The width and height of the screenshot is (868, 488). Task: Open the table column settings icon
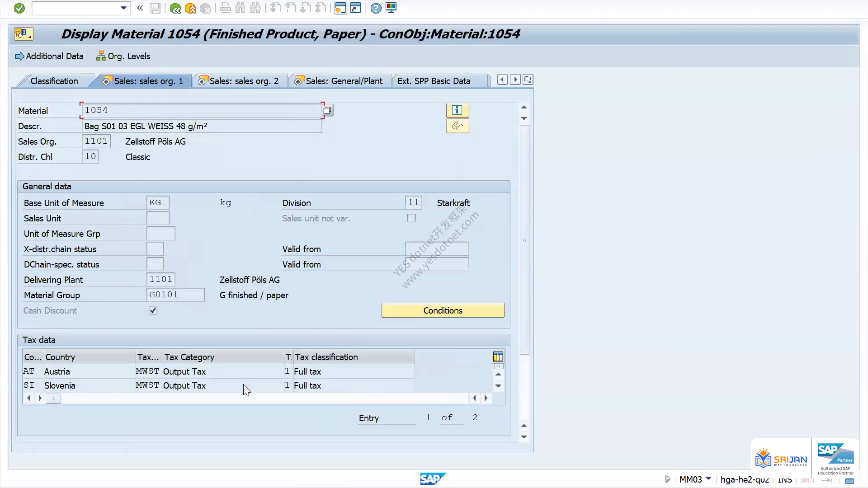(x=498, y=357)
